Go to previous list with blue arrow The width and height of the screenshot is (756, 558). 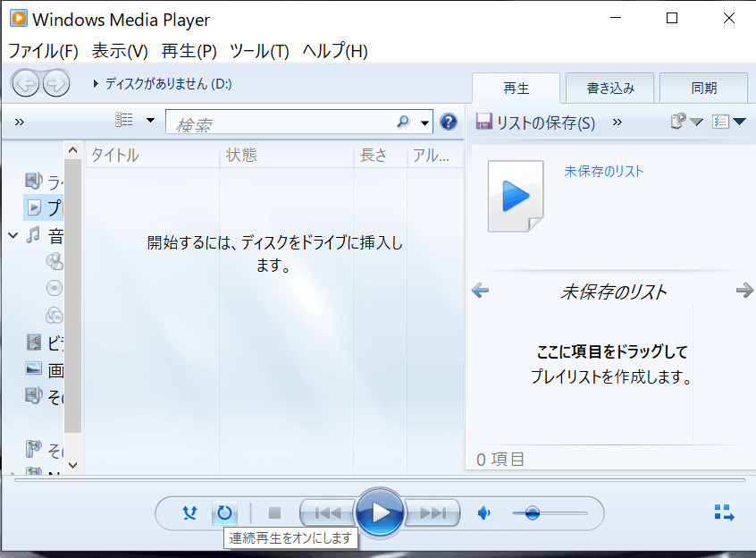click(x=480, y=291)
